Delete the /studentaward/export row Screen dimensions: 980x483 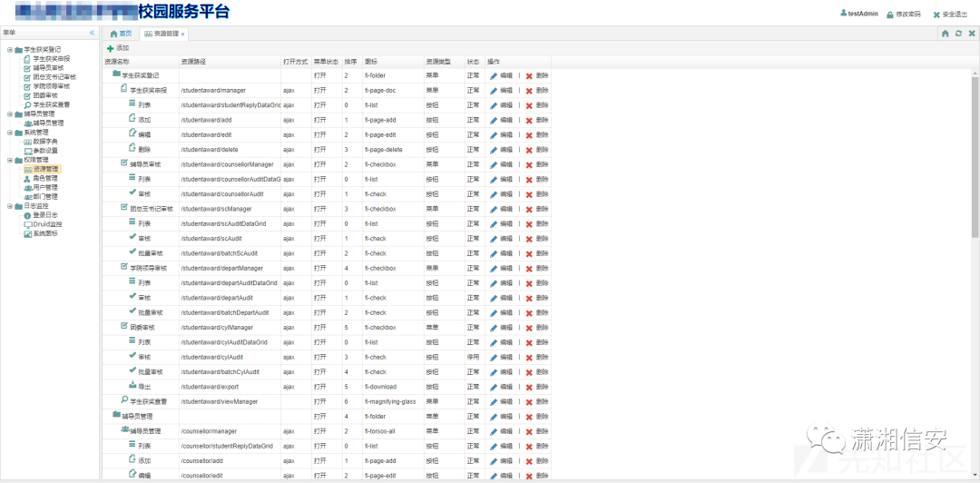coord(537,387)
